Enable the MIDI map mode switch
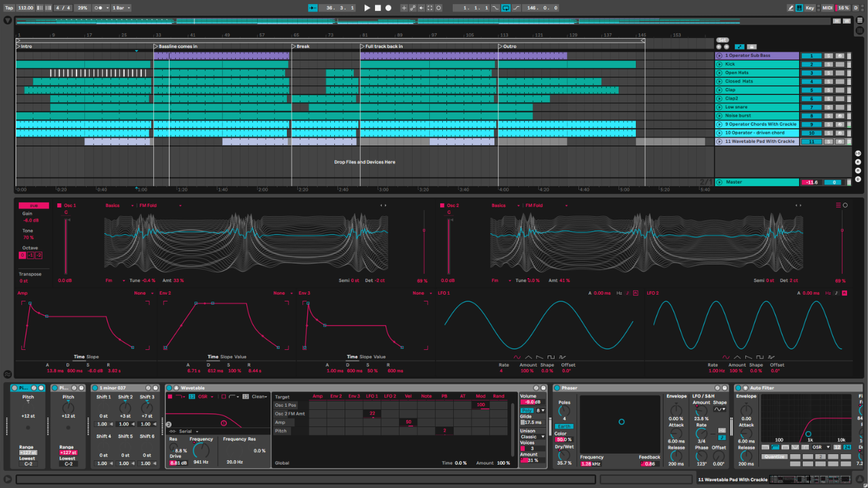 [827, 8]
